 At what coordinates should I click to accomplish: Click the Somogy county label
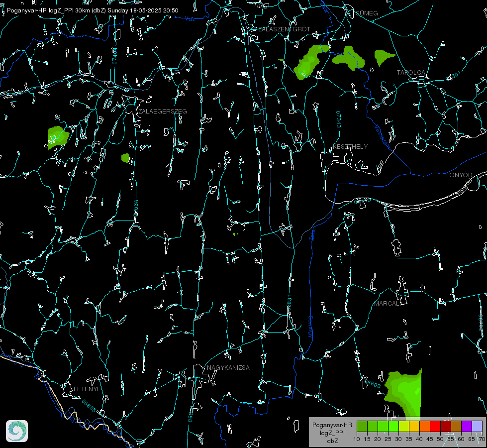click(x=310, y=328)
